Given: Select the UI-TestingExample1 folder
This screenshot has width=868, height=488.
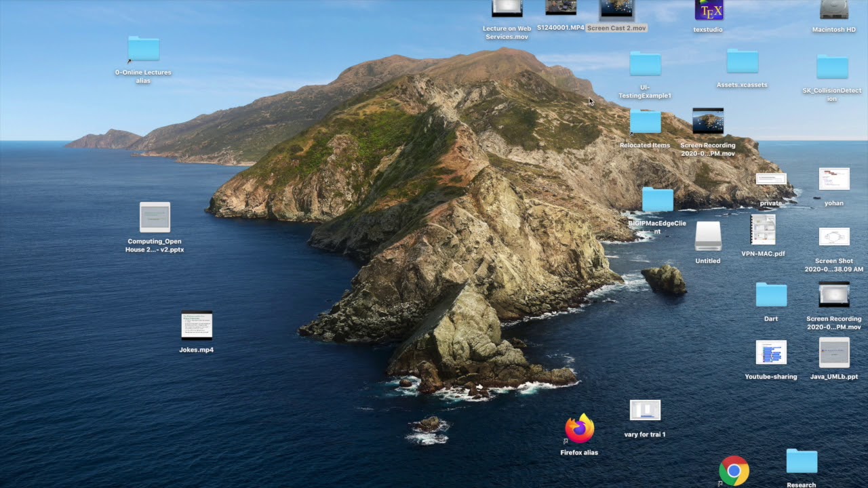Looking at the screenshot, I should click(x=645, y=64).
